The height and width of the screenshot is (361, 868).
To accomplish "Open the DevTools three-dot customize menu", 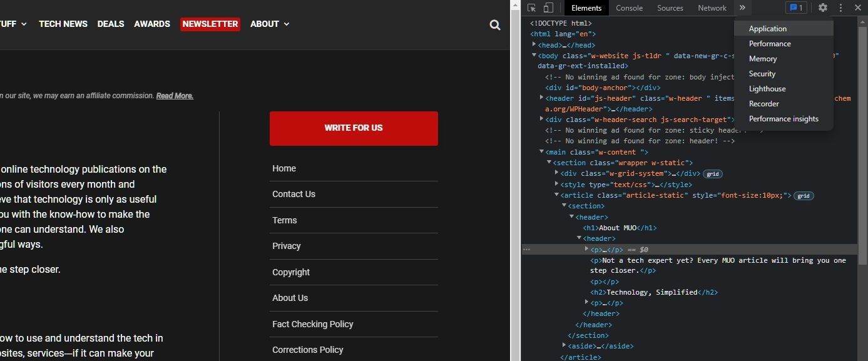I will click(840, 8).
